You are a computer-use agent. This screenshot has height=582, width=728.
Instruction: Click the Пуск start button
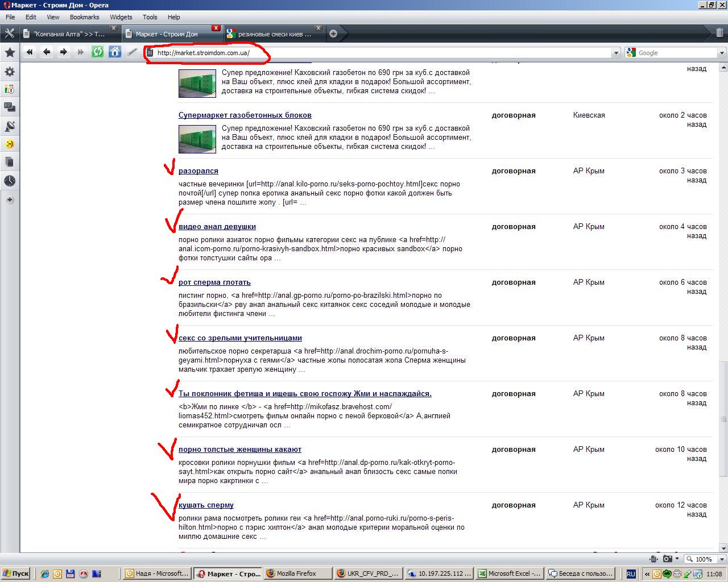[15, 573]
